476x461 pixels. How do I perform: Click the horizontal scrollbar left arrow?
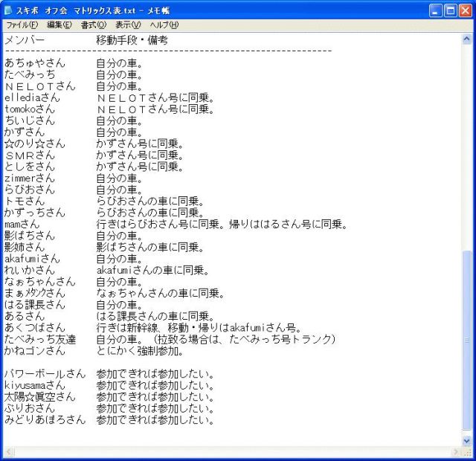[x=8, y=452]
